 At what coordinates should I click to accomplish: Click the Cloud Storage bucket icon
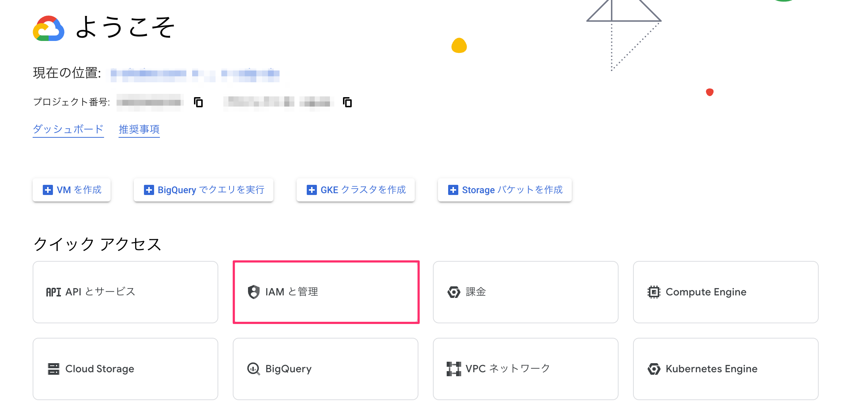click(x=54, y=369)
